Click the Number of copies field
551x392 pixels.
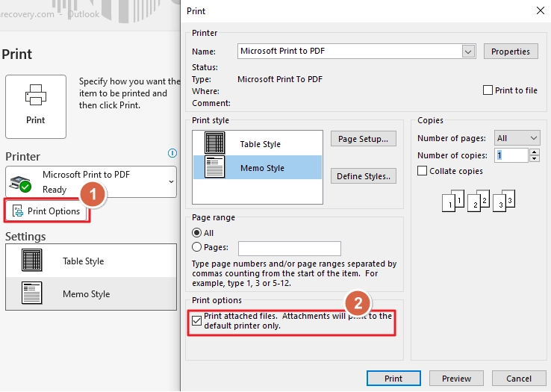pos(511,155)
